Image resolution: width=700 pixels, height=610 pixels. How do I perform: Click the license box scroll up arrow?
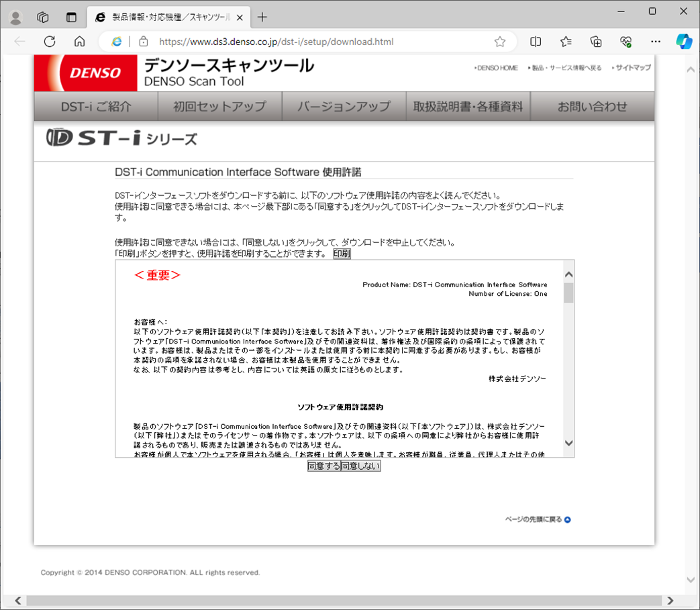(x=568, y=274)
